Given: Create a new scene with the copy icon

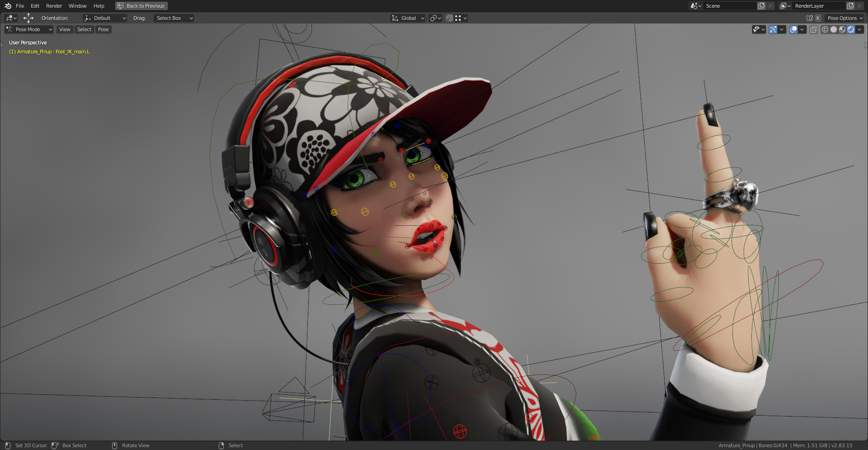Looking at the screenshot, I should [761, 6].
